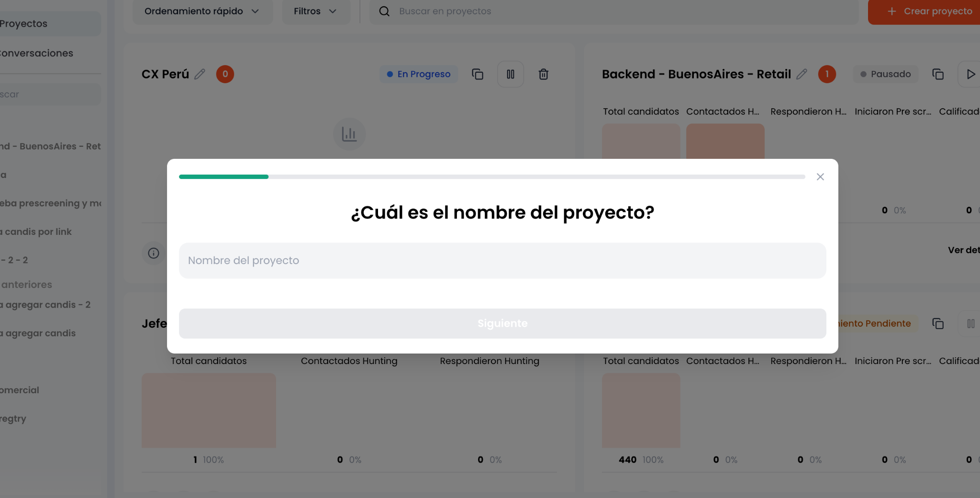Screen dimensions: 980x498
Task: Pause the project marked Pendiente
Action: pos(970,324)
